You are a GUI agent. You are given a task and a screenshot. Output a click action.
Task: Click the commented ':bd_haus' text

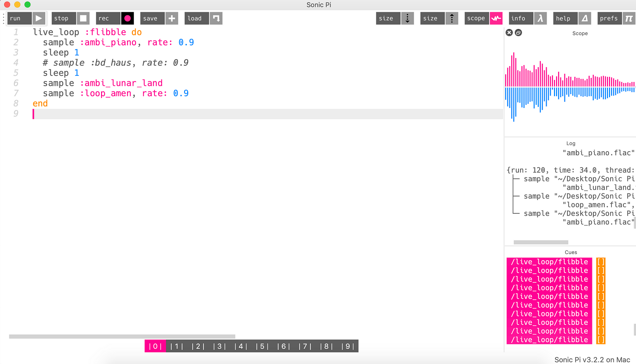[111, 63]
